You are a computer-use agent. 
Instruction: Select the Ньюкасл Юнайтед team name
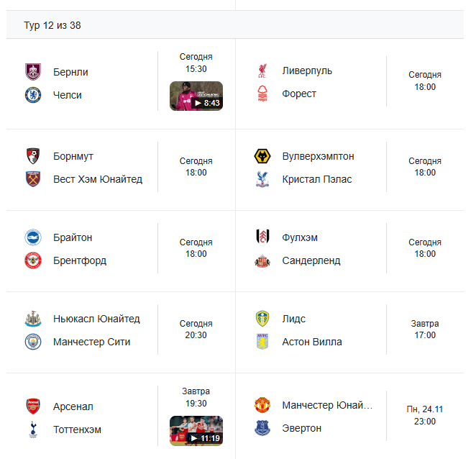pos(96,319)
